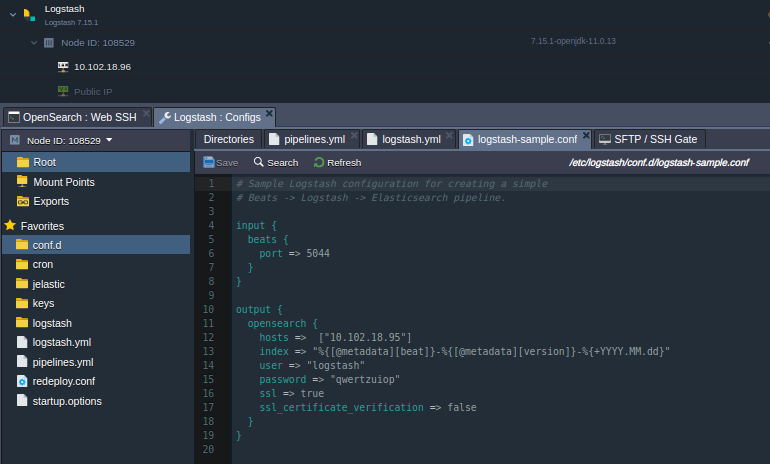Switch to Logstash : Configs tab
Image resolution: width=770 pixels, height=464 pixels.
(x=214, y=117)
